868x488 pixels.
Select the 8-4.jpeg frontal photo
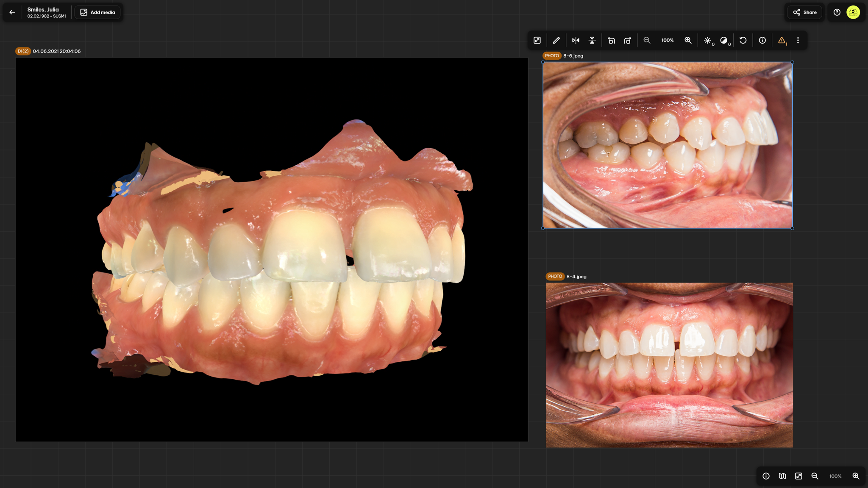(x=669, y=365)
